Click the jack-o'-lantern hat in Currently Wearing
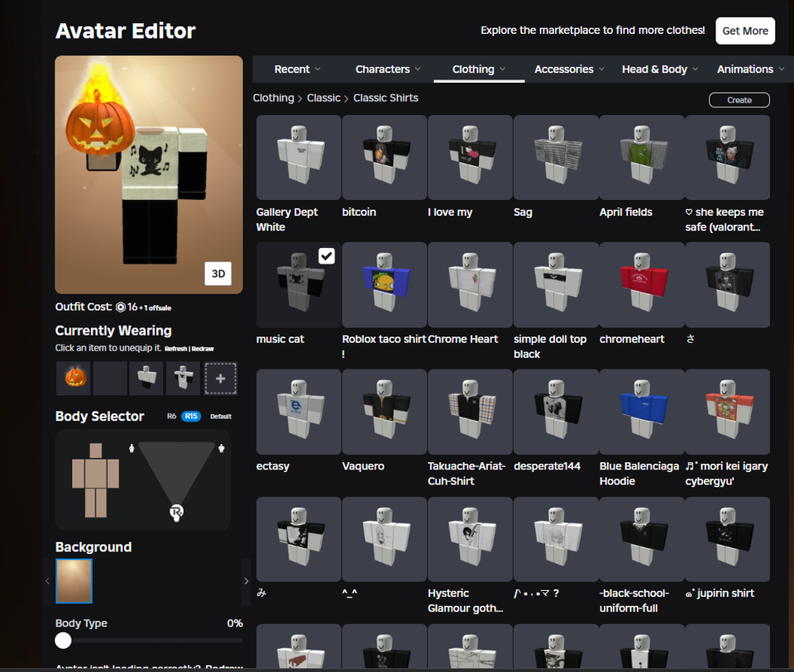Viewport: 794px width, 672px height. (x=73, y=378)
